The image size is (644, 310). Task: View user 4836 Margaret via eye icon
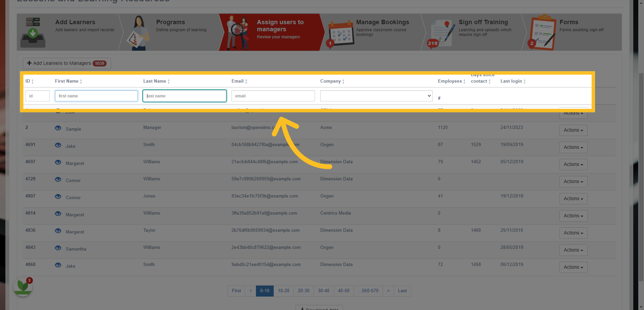pyautogui.click(x=58, y=231)
